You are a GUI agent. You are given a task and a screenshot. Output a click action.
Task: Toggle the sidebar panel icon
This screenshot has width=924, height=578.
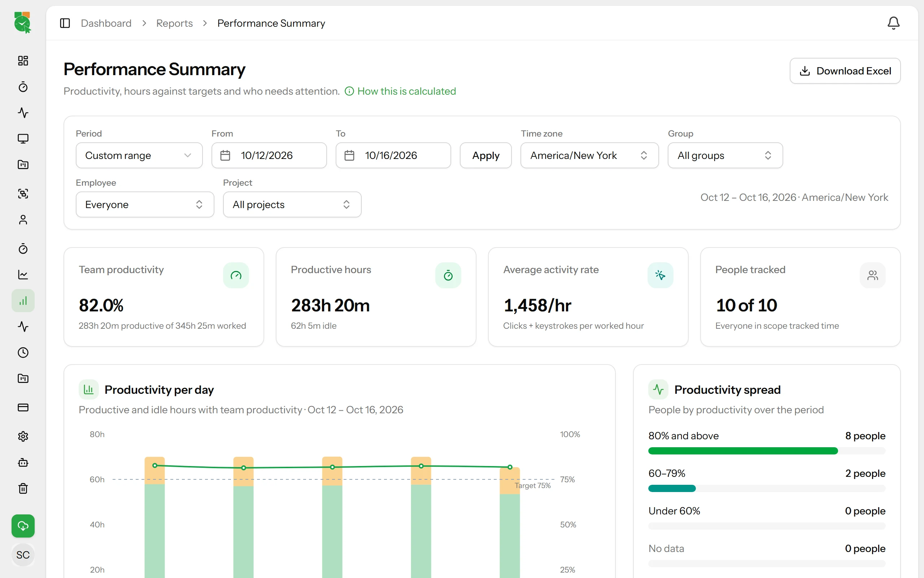65,23
